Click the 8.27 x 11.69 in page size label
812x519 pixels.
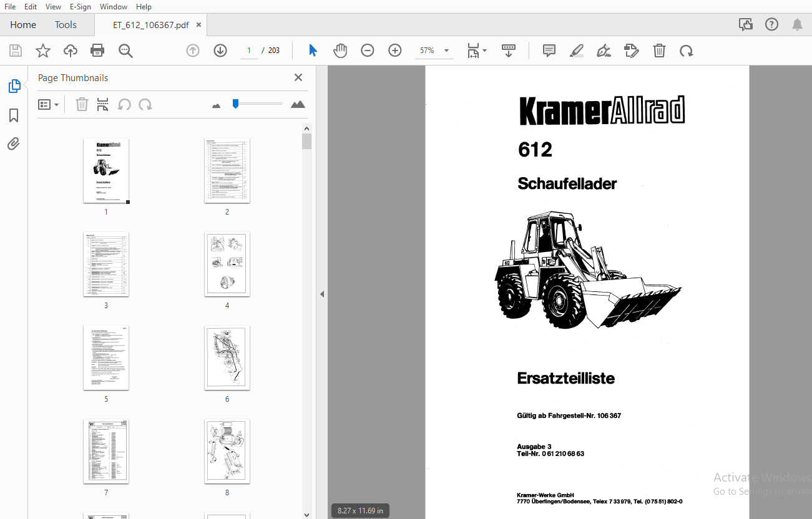(360, 510)
